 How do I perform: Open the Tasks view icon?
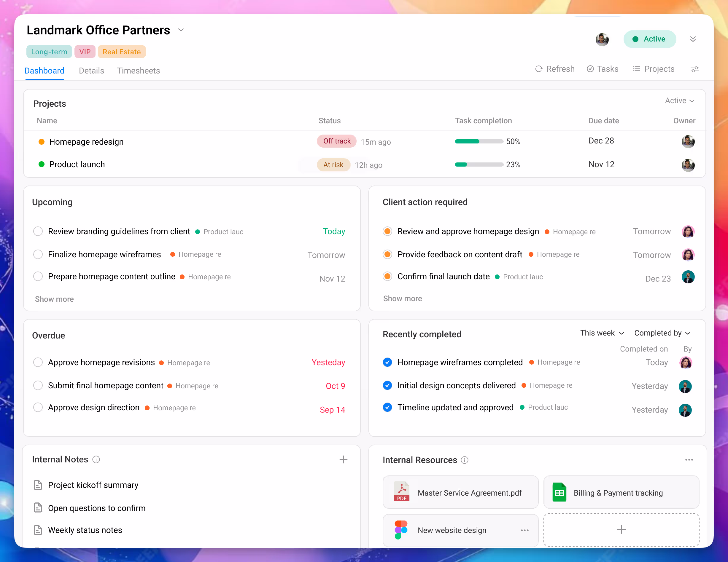coord(591,69)
